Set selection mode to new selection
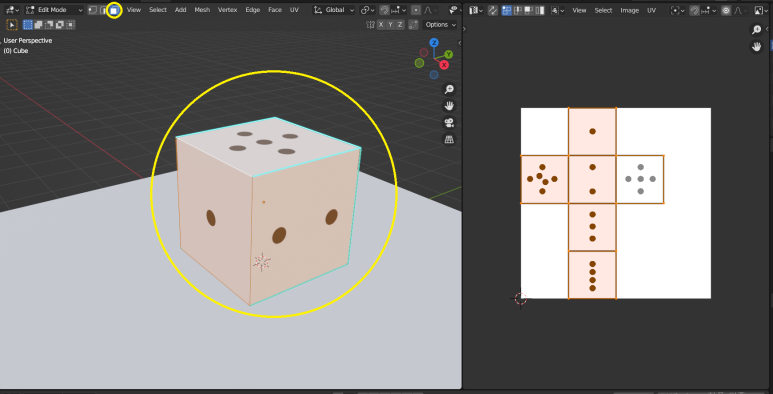The width and height of the screenshot is (773, 394). pyautogui.click(x=28, y=25)
